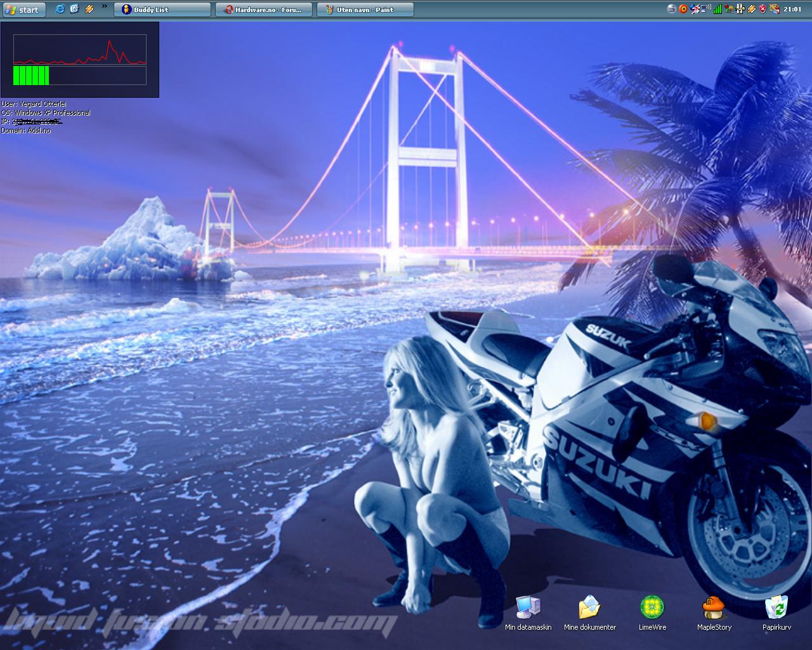Click the tray icon next to the clock
This screenshot has width=812, height=650.
tap(775, 9)
